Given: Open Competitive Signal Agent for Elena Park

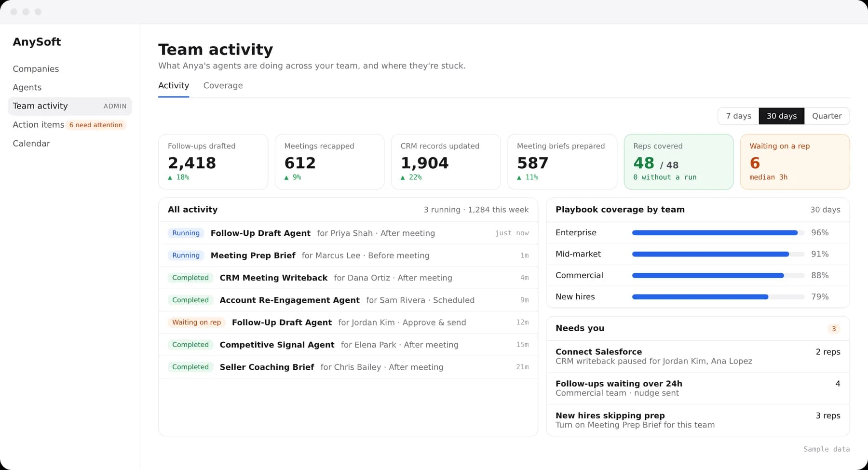Looking at the screenshot, I should click(348, 345).
